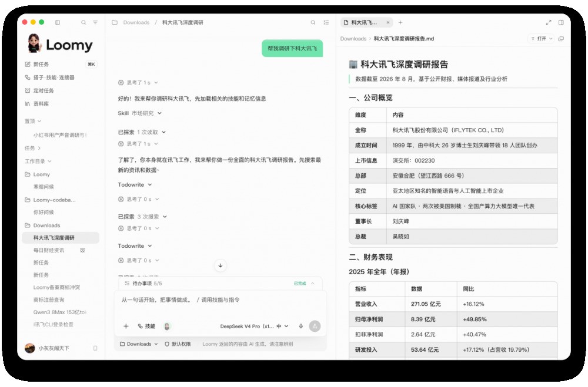This screenshot has width=588, height=387.
Task: Expand 已探索 3 次搜索 details
Action: (x=142, y=217)
